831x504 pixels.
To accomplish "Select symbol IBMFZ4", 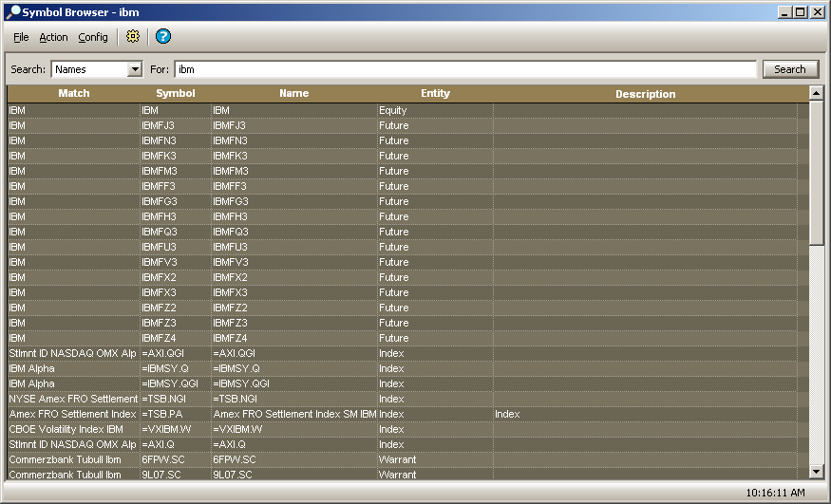I will 176,338.
